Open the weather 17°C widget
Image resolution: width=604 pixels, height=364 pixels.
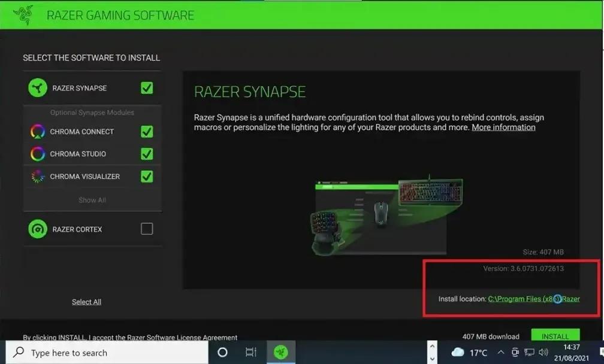[x=469, y=353]
